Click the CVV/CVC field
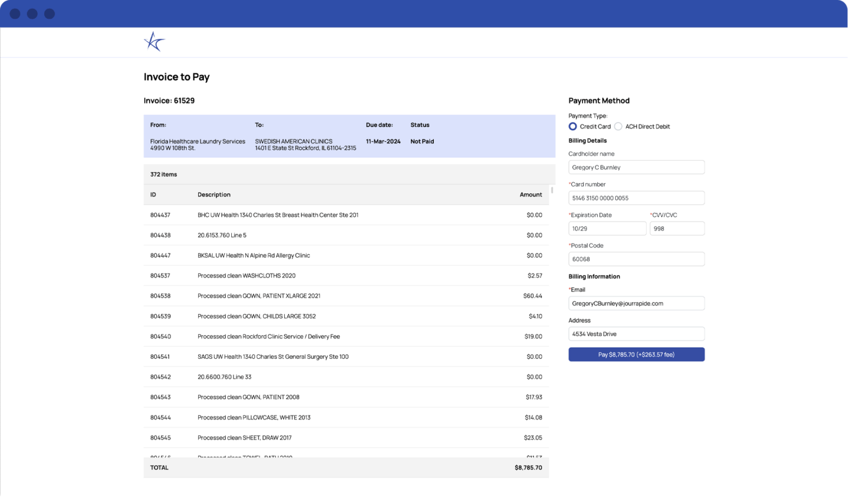 677,228
